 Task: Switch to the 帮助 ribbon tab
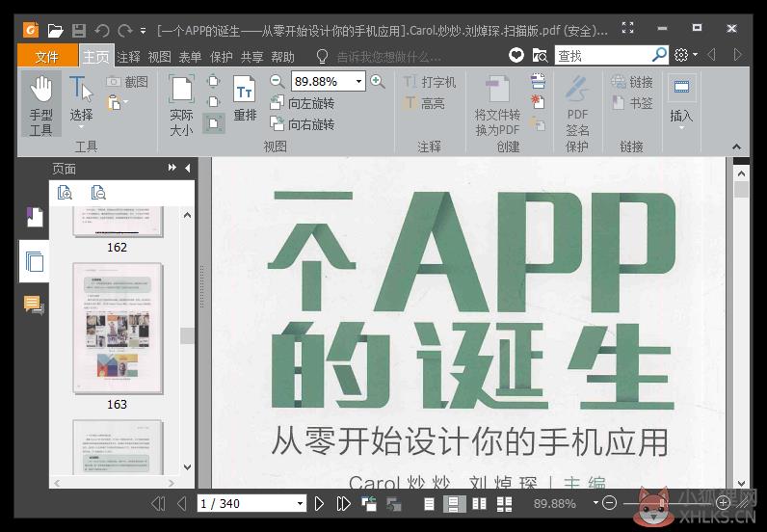(282, 57)
